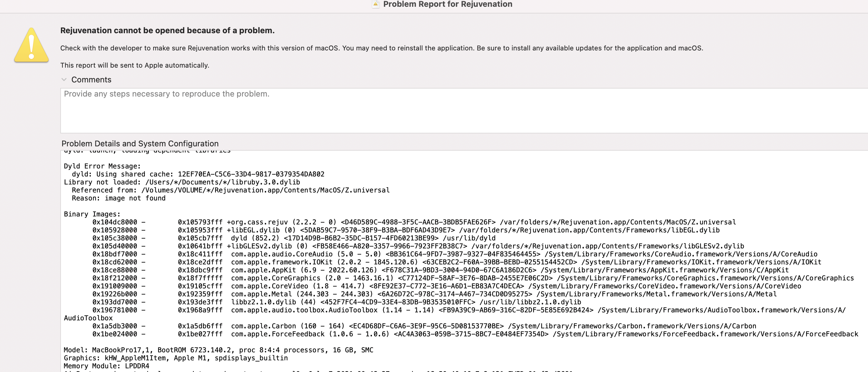Click the 'Referenced from:' Z.universal line
868x372 pixels.
[x=231, y=190]
